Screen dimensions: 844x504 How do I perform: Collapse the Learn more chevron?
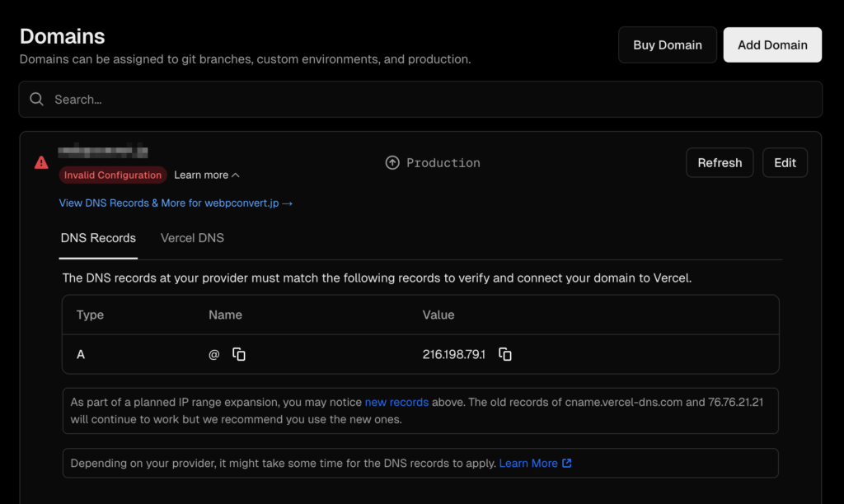point(236,175)
